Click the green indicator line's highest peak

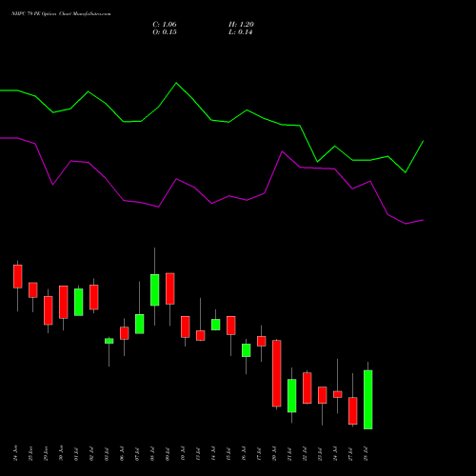tap(176, 83)
